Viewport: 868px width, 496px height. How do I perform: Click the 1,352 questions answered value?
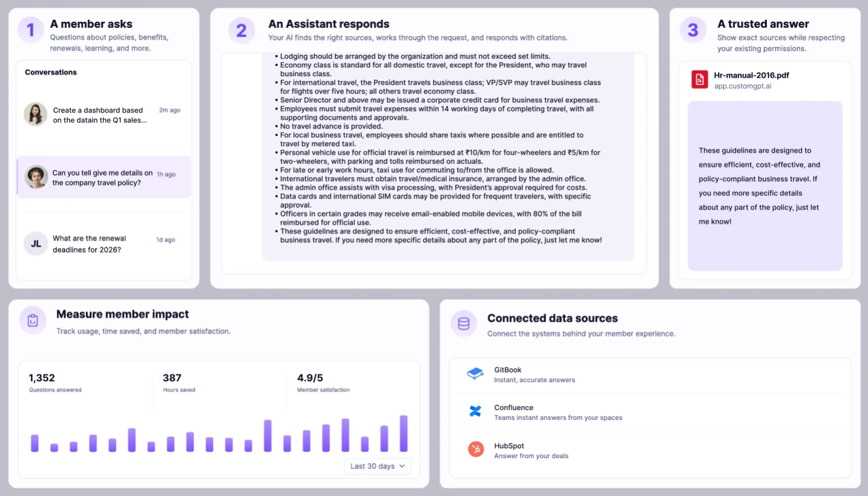point(42,378)
